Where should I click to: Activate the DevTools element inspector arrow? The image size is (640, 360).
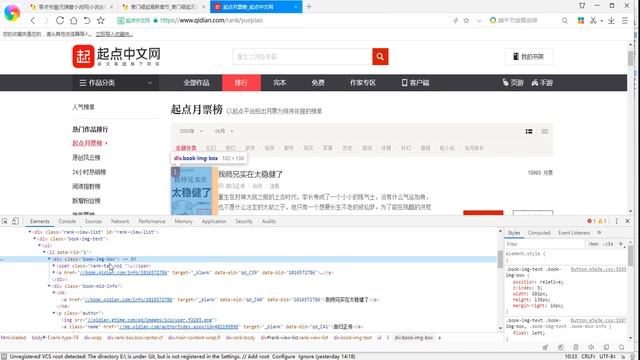pos(5,221)
